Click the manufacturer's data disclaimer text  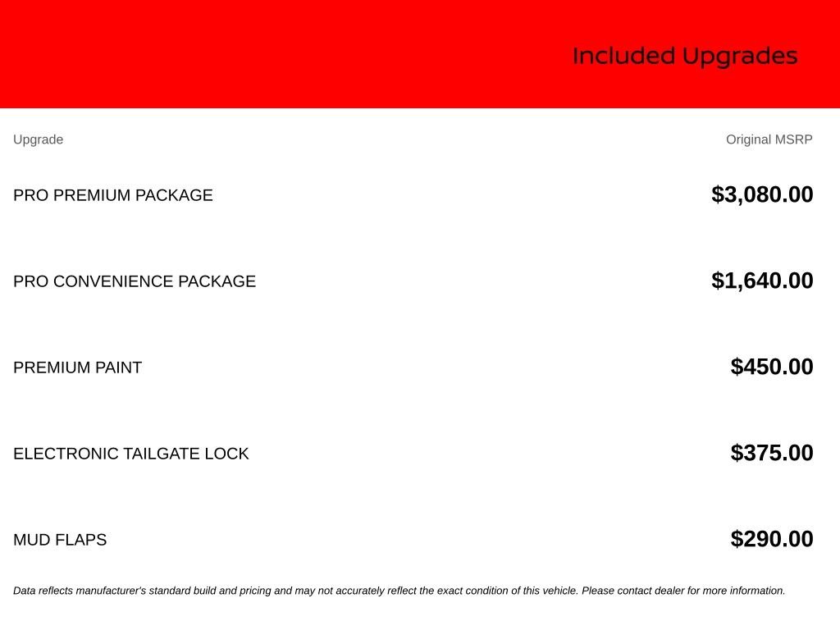[399, 591]
